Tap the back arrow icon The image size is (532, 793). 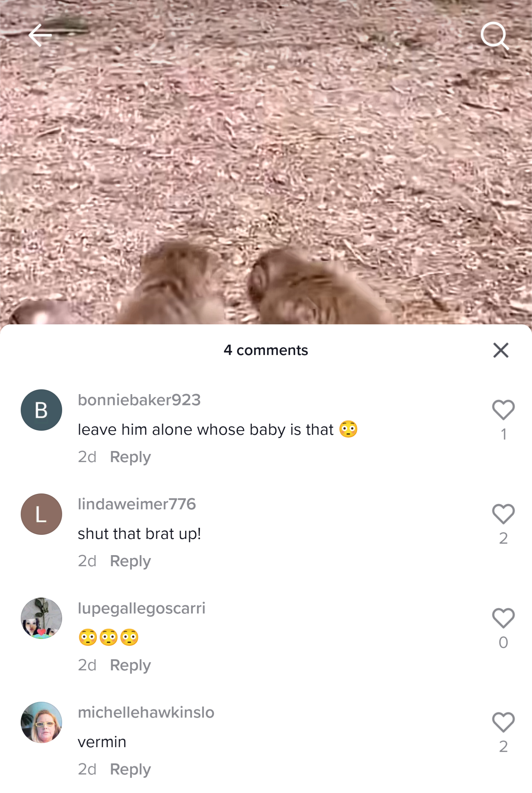[40, 35]
